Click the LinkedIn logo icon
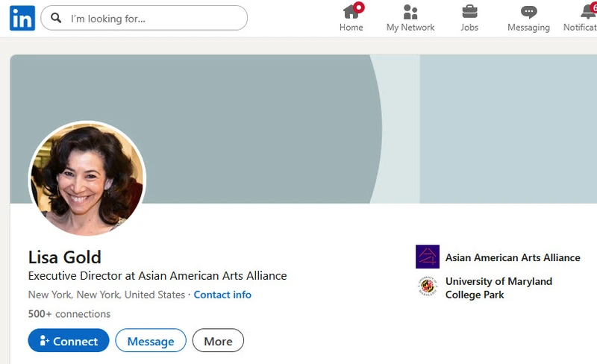The height and width of the screenshot is (364, 597). click(22, 18)
